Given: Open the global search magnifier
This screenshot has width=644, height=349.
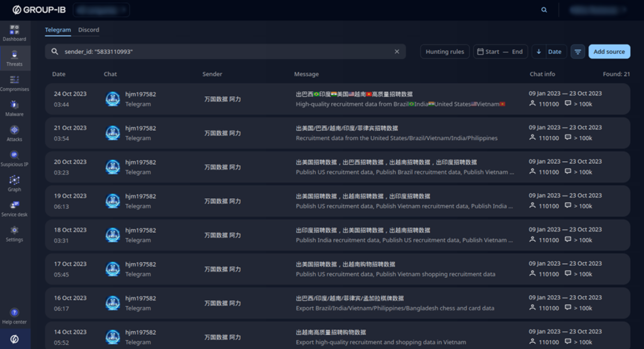Looking at the screenshot, I should click(x=544, y=9).
